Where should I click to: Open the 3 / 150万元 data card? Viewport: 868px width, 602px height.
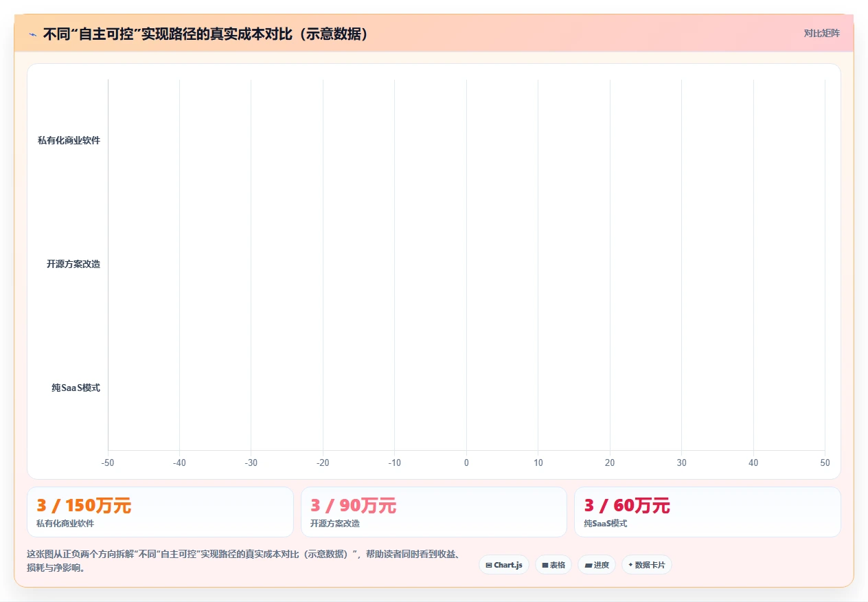[x=161, y=512]
